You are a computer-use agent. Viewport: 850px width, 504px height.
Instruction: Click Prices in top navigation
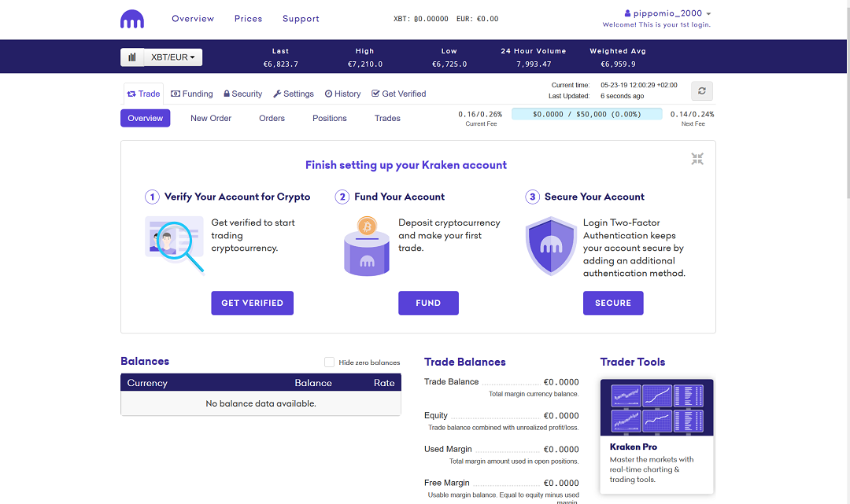coord(248,18)
